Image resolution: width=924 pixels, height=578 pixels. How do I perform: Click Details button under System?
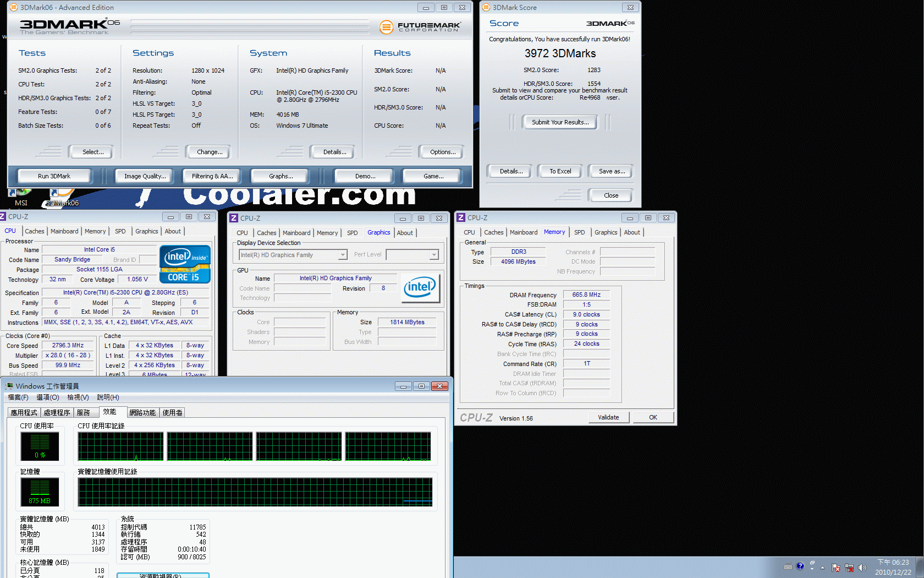(333, 152)
